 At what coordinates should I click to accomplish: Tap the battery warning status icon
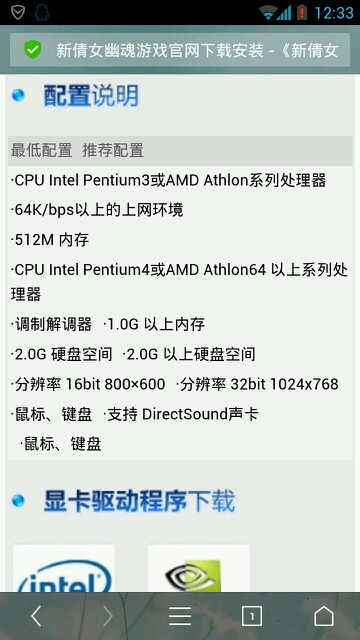[x=302, y=12]
